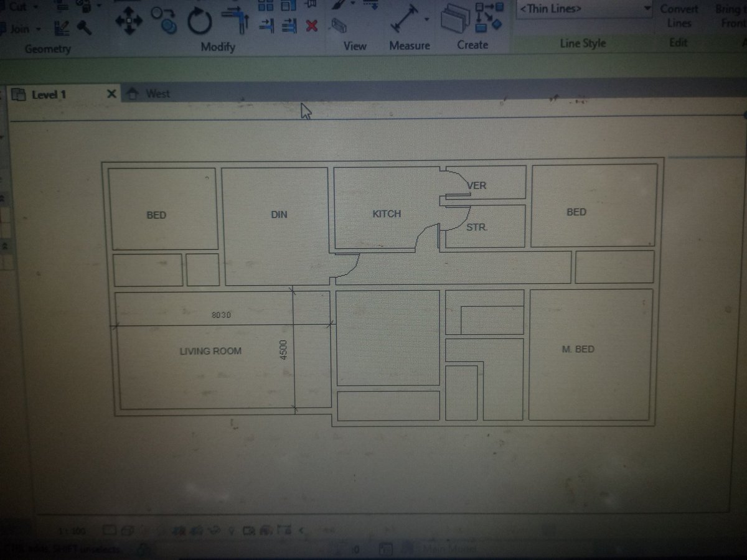Select the 4500 dimension value
This screenshot has width=747, height=560.
(283, 350)
